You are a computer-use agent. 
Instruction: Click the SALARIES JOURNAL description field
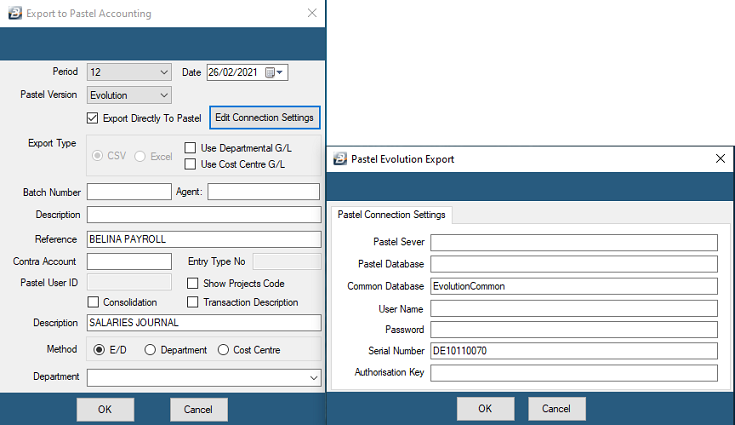(204, 322)
